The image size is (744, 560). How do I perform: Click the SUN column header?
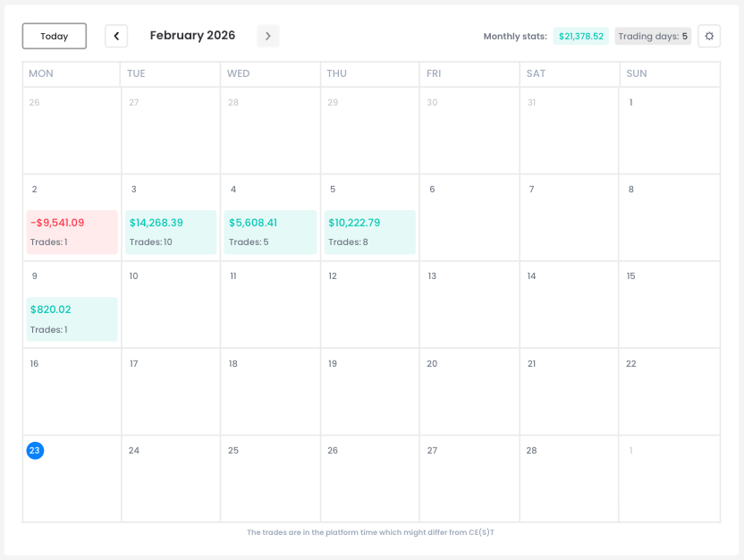(636, 73)
